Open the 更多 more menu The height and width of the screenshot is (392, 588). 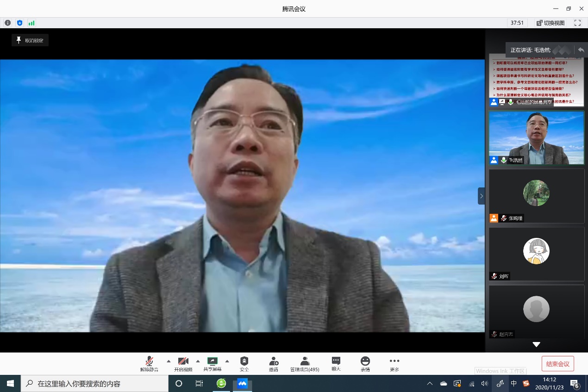click(x=394, y=364)
